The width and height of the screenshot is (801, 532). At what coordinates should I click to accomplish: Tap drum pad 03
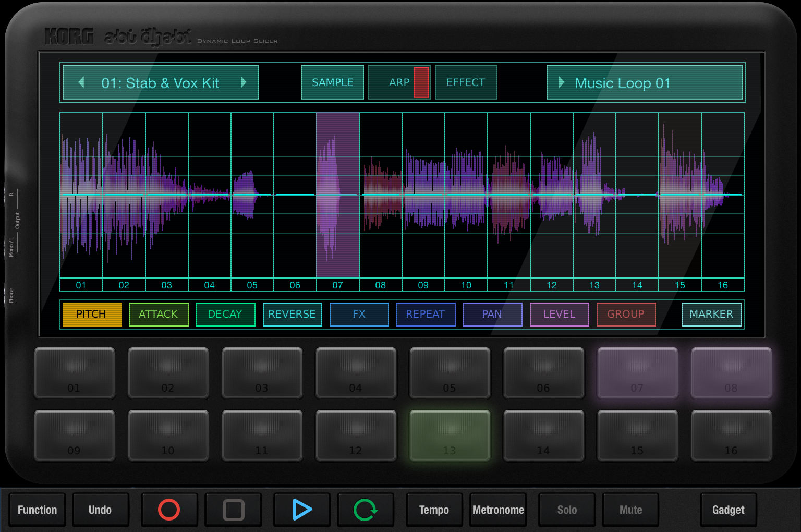tap(262, 373)
